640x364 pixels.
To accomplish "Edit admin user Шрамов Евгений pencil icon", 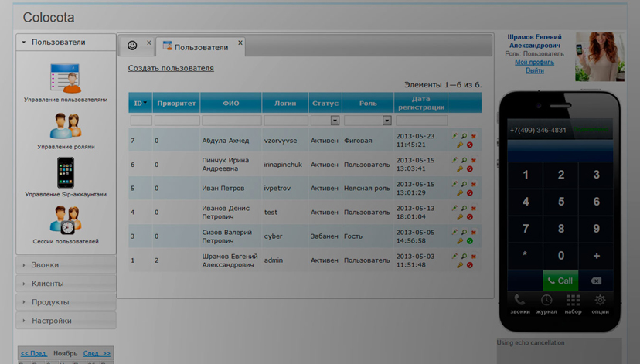I will [454, 257].
